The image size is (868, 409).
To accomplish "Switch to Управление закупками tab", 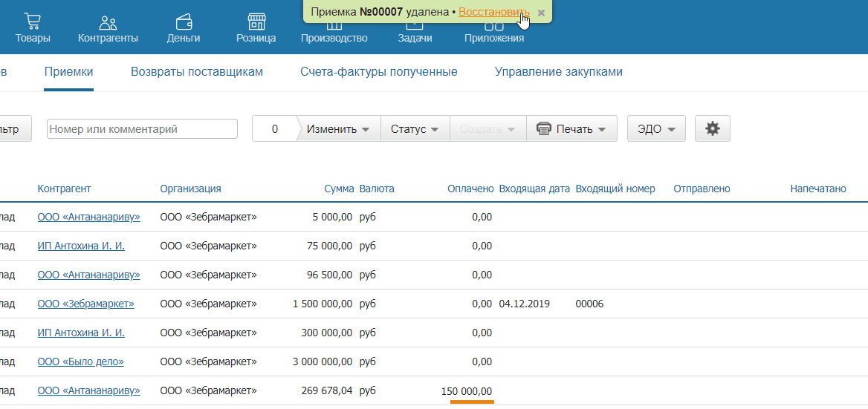I will coord(559,72).
